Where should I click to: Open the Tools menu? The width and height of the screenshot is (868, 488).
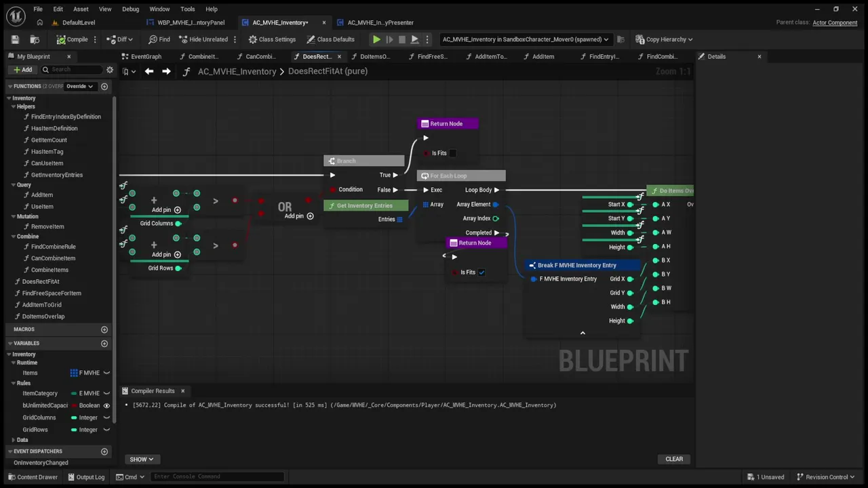point(188,9)
